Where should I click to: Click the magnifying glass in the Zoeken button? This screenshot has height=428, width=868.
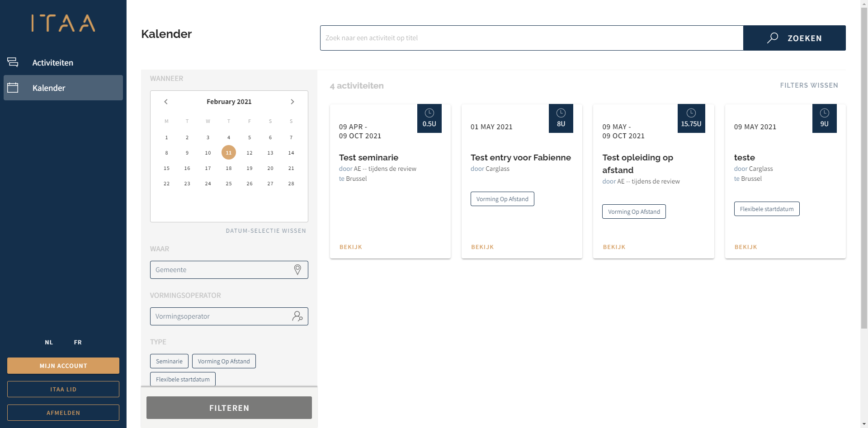(x=773, y=38)
